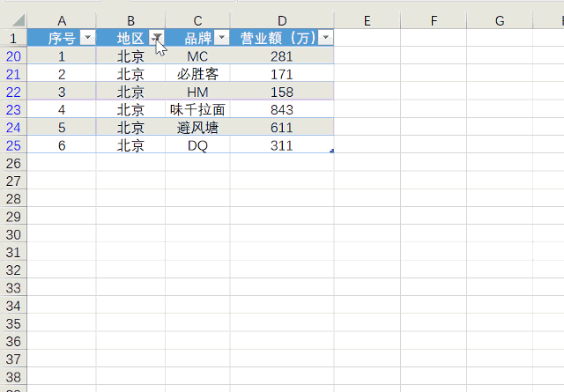Click the table resize handle below 311
This screenshot has height=392, width=564.
click(x=331, y=151)
